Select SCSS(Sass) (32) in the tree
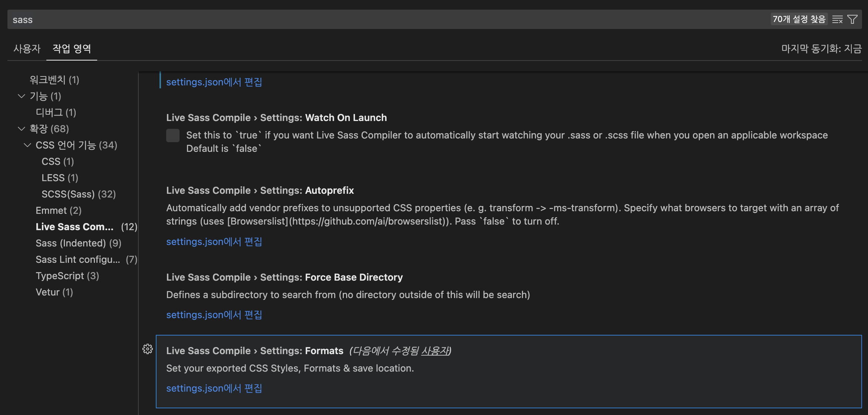868x415 pixels. tap(79, 194)
